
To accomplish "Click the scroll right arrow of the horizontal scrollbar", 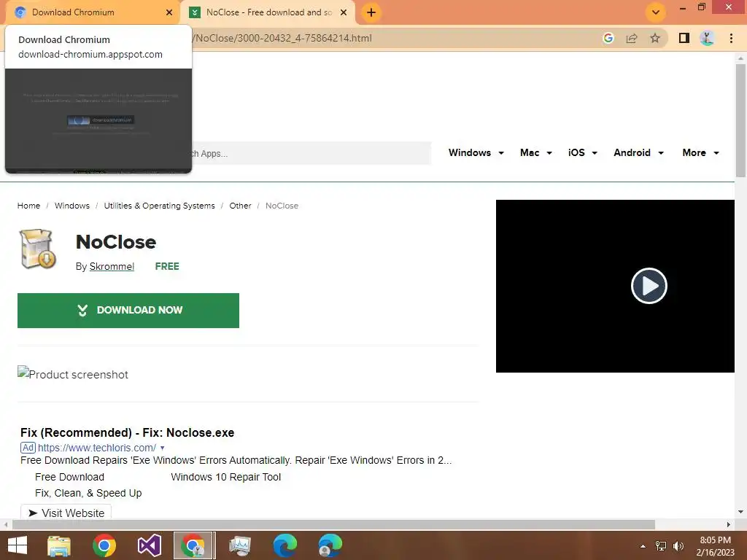I will [x=729, y=524].
